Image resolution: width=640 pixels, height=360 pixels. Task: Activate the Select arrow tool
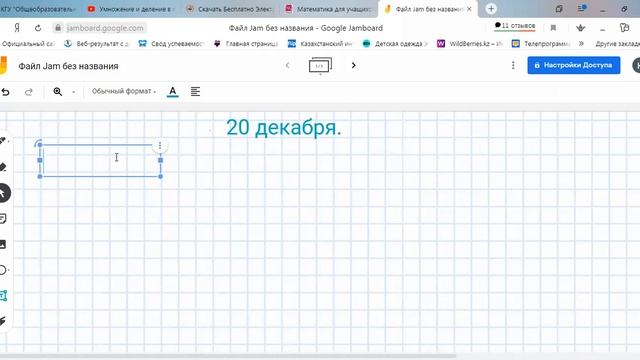3,193
